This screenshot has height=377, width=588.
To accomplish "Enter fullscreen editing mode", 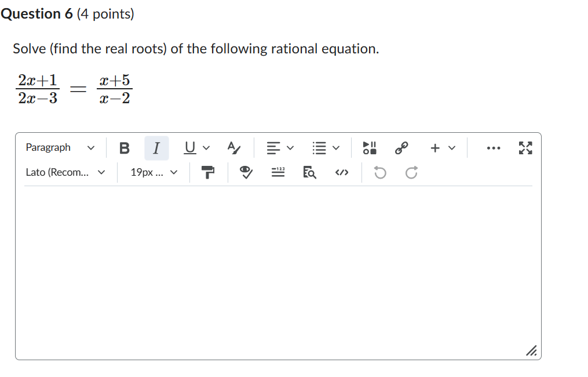I will 525,148.
